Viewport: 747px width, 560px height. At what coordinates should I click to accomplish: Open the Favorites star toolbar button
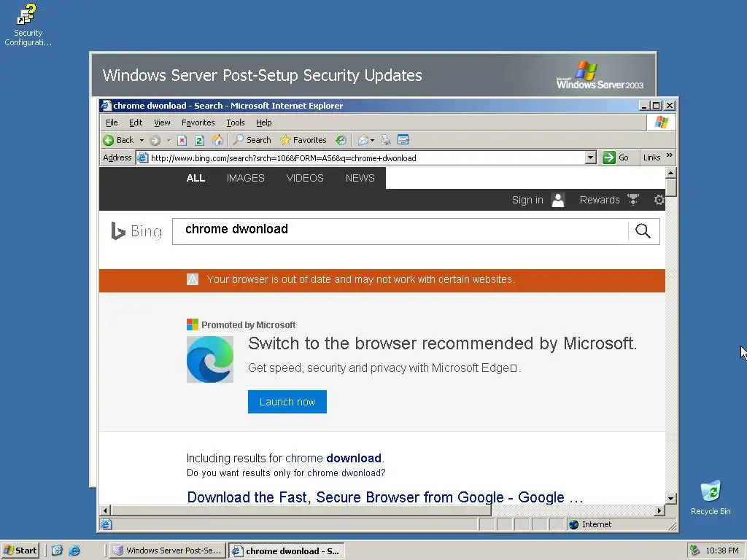pyautogui.click(x=303, y=140)
